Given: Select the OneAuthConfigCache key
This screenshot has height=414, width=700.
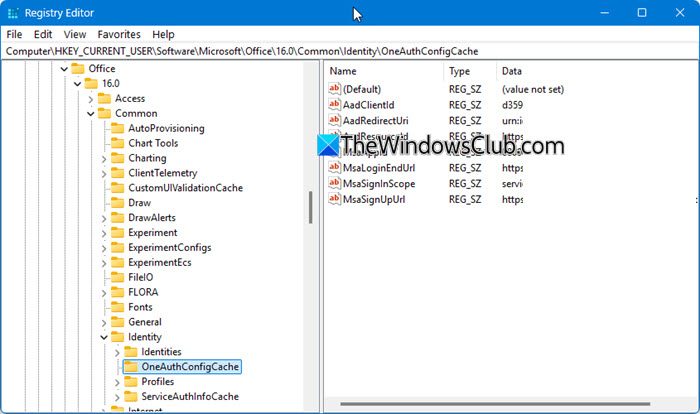Looking at the screenshot, I should (x=182, y=367).
